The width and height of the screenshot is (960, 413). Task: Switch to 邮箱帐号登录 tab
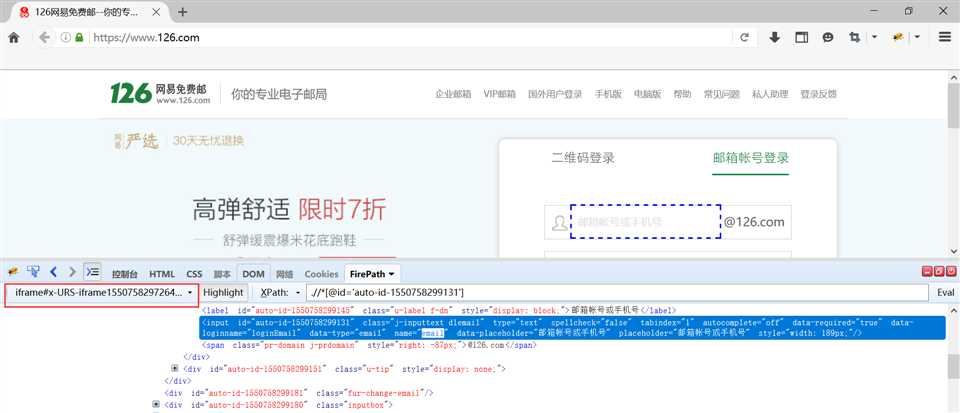pyautogui.click(x=751, y=158)
